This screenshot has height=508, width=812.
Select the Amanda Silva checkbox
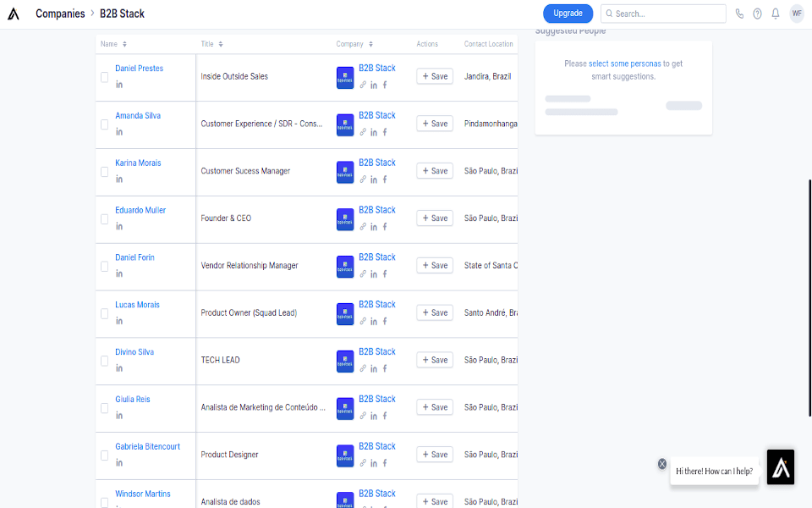[x=105, y=124]
